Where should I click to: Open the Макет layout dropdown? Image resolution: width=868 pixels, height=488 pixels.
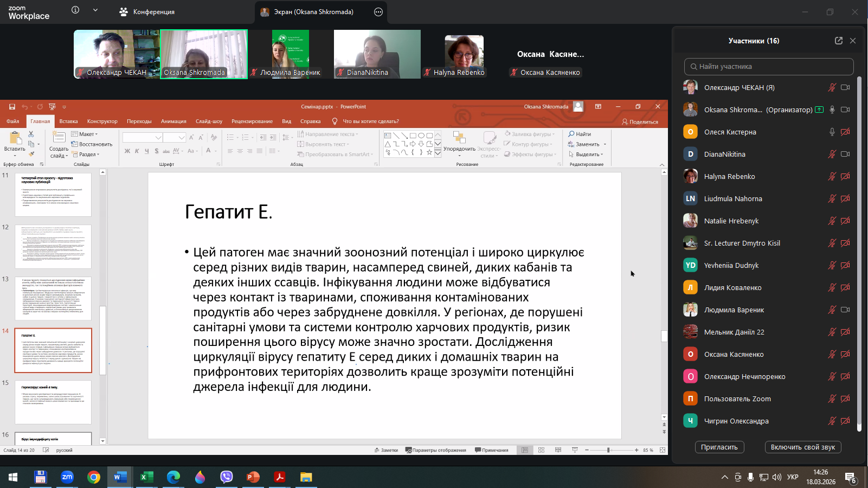coord(88,134)
